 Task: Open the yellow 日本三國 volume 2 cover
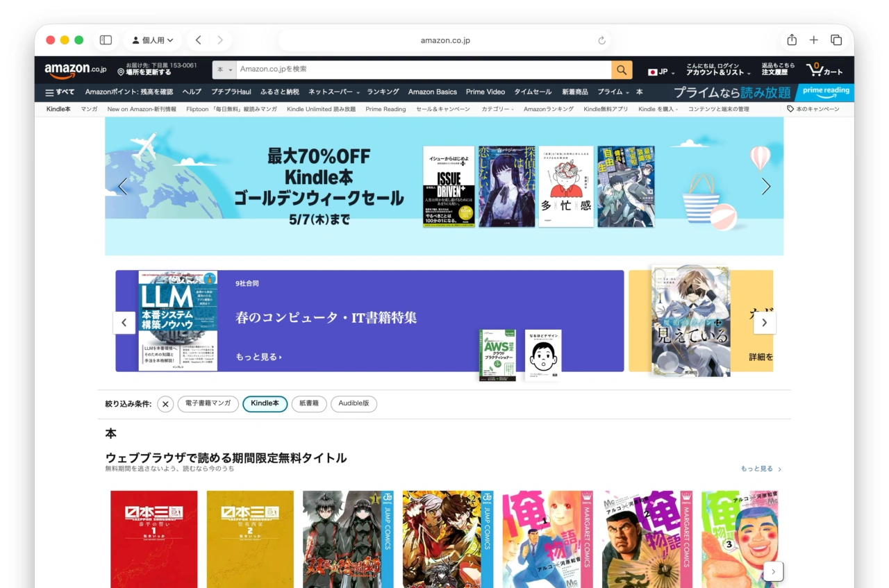coord(250,539)
